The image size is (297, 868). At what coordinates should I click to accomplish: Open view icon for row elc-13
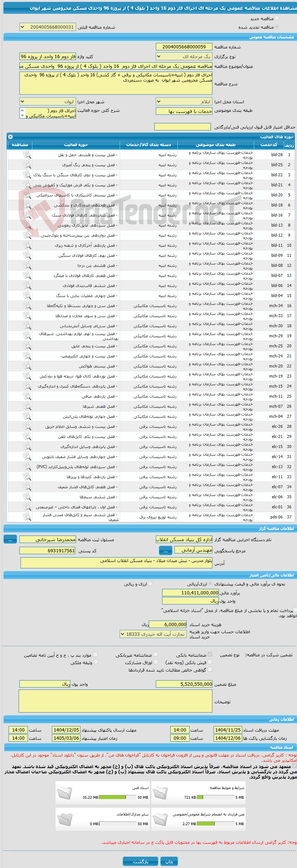pos(27,467)
